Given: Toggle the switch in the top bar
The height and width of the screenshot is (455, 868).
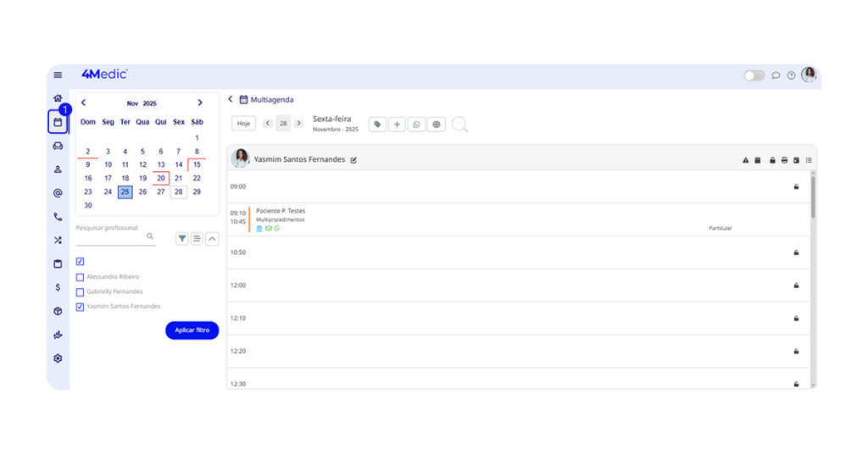Looking at the screenshot, I should 754,75.
